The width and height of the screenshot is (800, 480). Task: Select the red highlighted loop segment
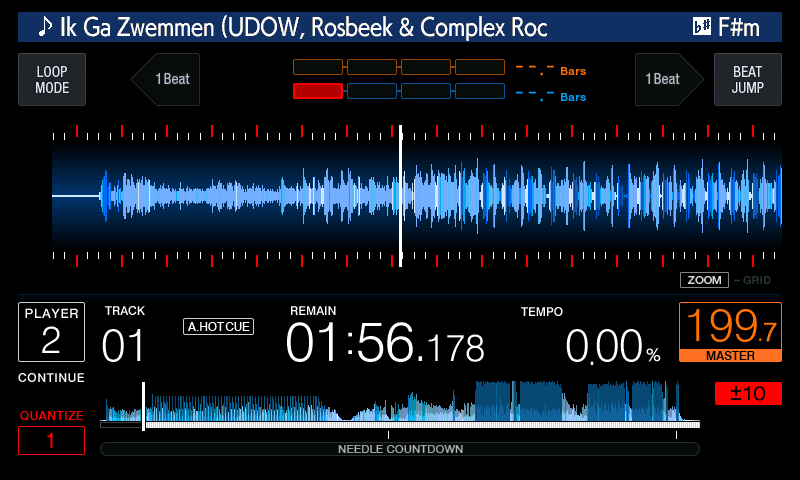(318, 91)
